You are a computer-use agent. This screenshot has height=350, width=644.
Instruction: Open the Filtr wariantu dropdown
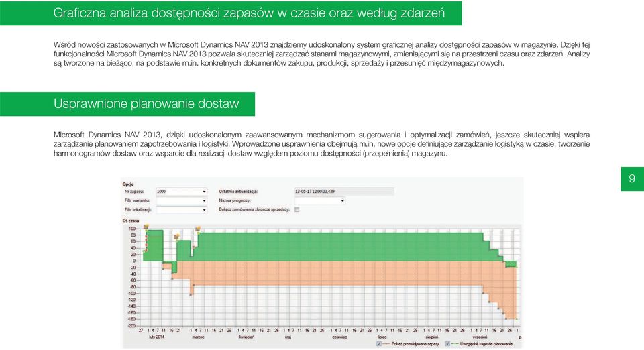point(181,200)
